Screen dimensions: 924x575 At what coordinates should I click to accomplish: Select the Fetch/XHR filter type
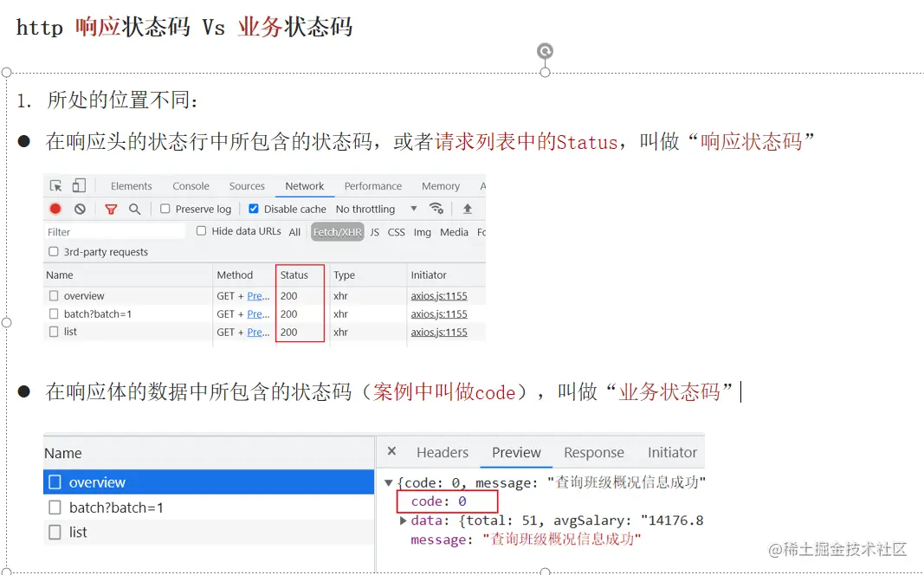coord(338,232)
